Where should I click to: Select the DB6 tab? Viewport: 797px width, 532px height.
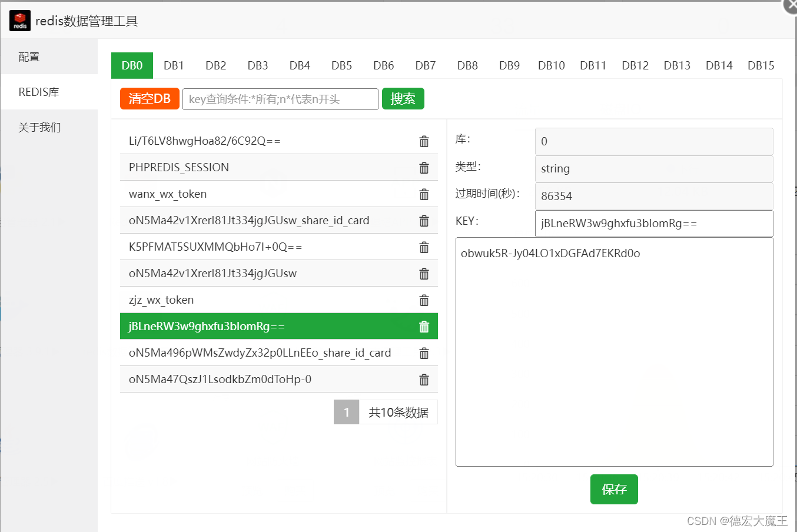(384, 65)
